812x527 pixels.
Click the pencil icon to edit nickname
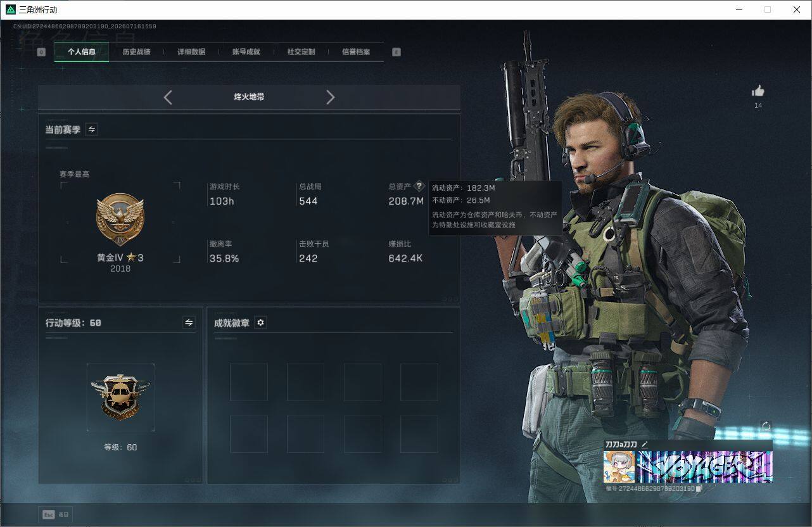645,445
